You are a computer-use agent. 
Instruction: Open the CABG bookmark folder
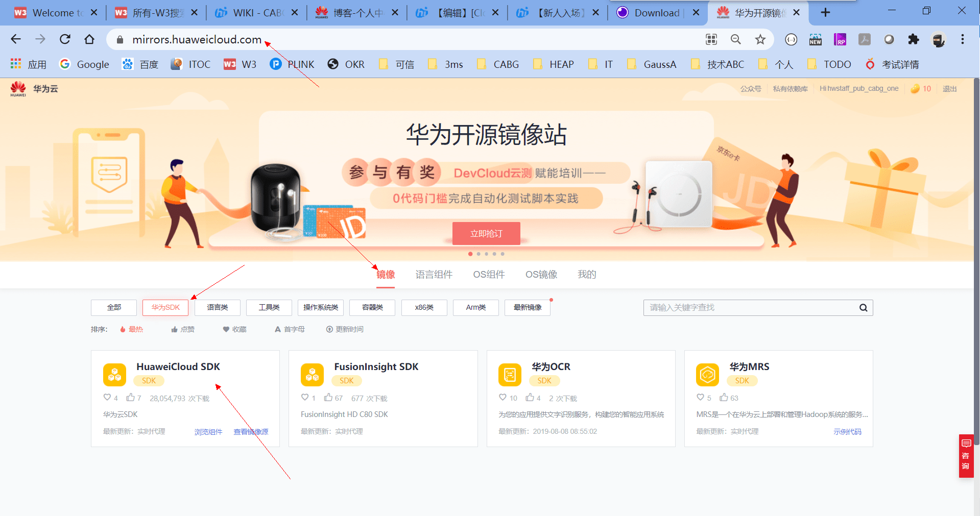[497, 64]
